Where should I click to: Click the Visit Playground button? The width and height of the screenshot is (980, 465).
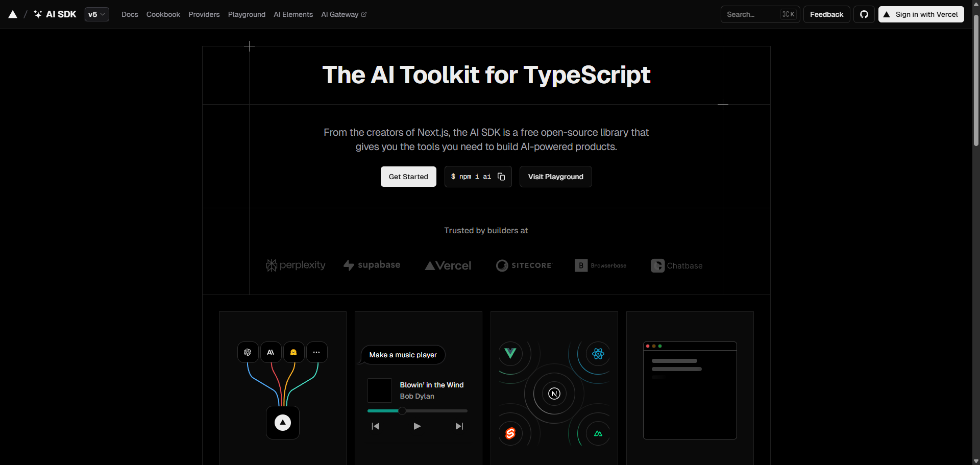555,177
